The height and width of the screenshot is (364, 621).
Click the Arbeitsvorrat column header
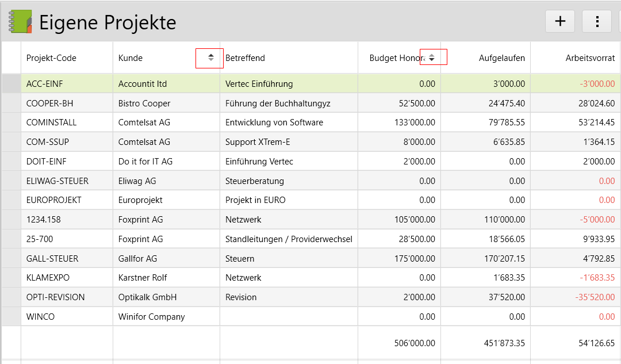[590, 58]
